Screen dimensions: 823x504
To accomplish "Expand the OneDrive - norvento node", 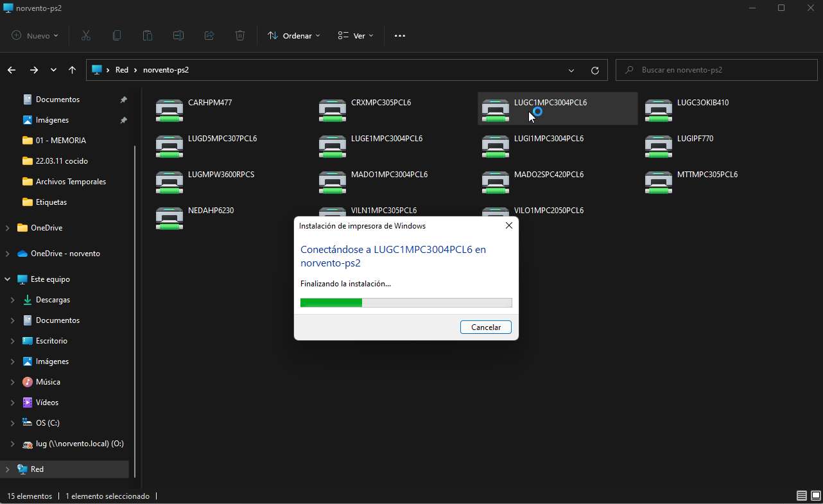I will (x=7, y=254).
